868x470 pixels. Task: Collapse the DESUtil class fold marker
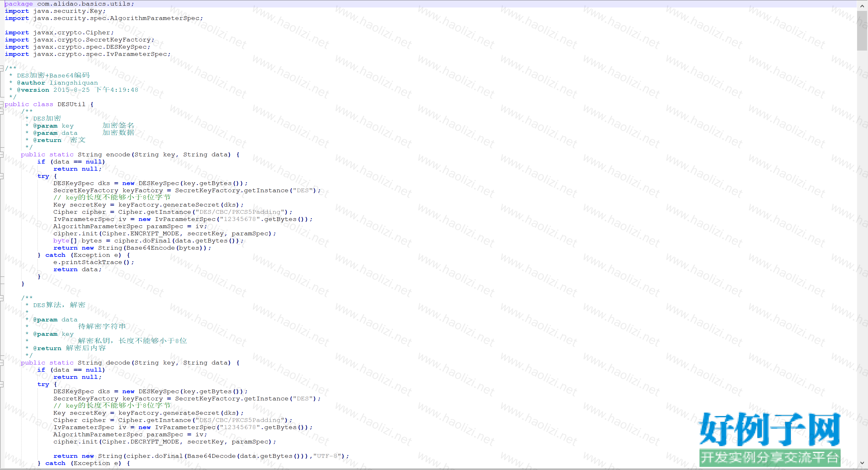(x=2, y=104)
